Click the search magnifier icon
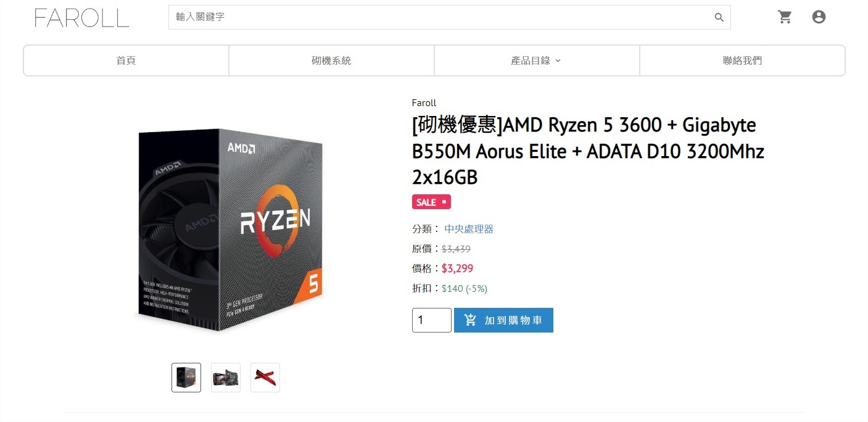 click(719, 17)
